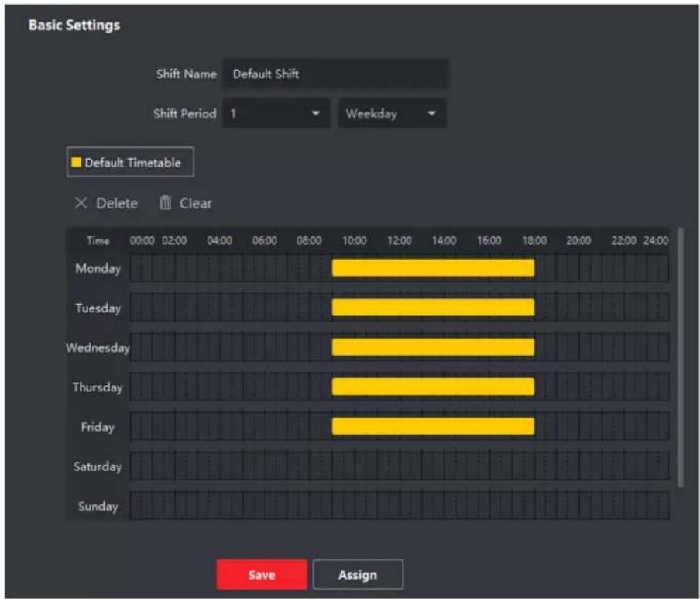Select Thursday's yellow timetable bar
700x599 pixels.
pyautogui.click(x=433, y=387)
